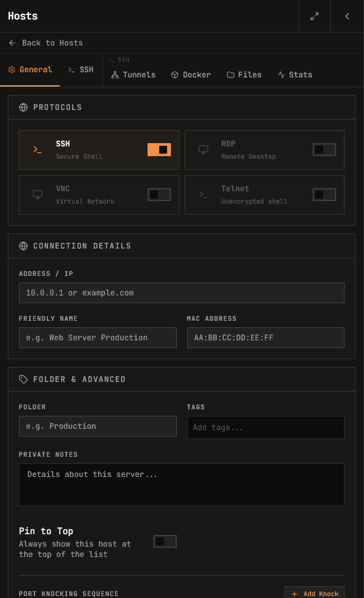364x598 pixels.
Task: Click the Files folder icon
Action: [x=231, y=75]
